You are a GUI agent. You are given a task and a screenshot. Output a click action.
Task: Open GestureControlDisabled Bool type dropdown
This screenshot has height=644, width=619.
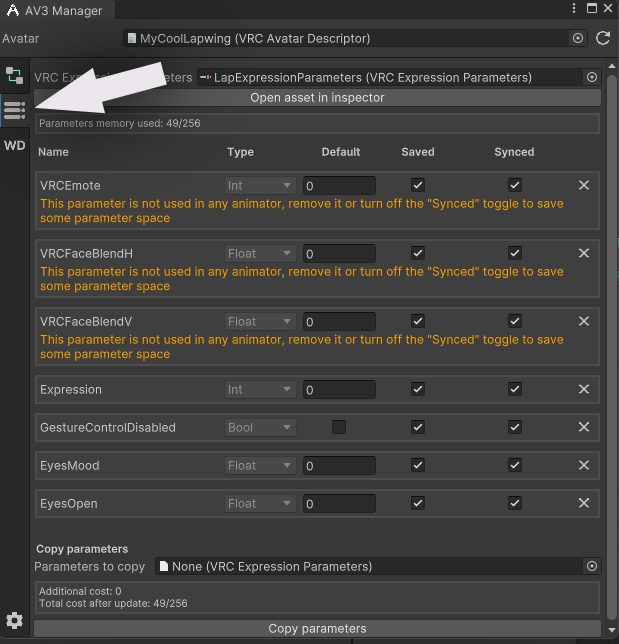coord(260,428)
